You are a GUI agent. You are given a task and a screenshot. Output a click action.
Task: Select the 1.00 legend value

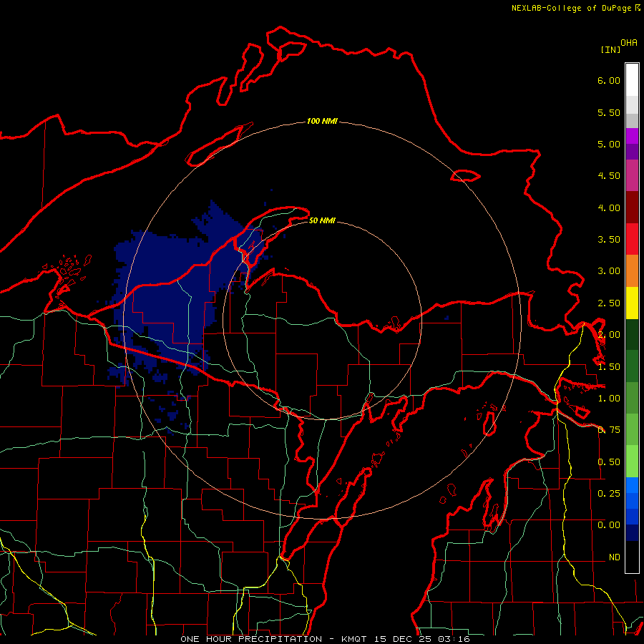(x=609, y=399)
